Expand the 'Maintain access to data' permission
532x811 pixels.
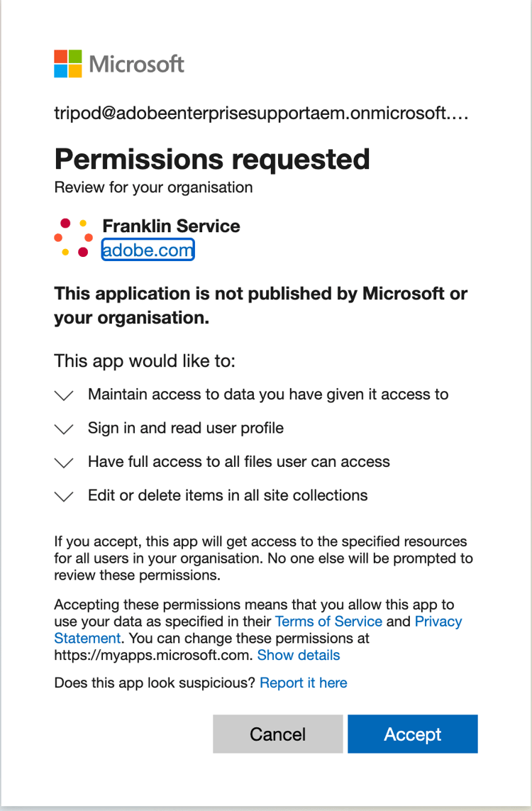click(x=64, y=395)
